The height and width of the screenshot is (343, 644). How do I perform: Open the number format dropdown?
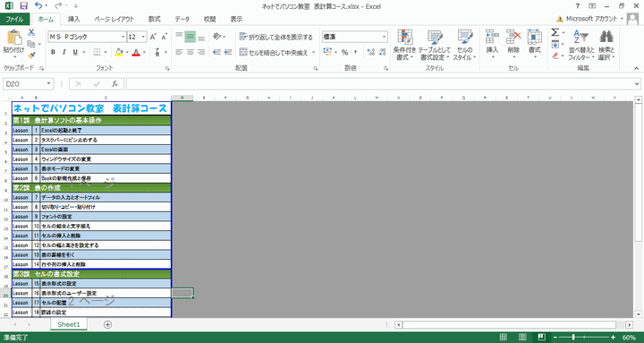click(x=384, y=37)
